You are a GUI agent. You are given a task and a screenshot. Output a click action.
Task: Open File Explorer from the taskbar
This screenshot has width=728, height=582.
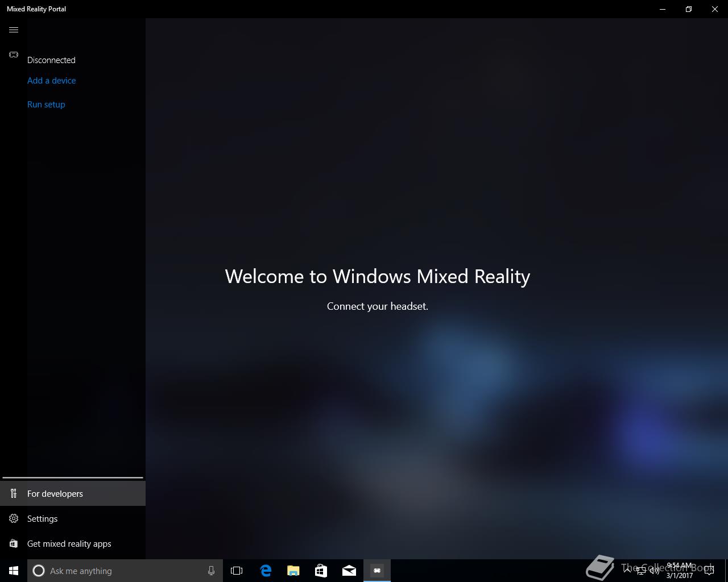[x=293, y=571]
